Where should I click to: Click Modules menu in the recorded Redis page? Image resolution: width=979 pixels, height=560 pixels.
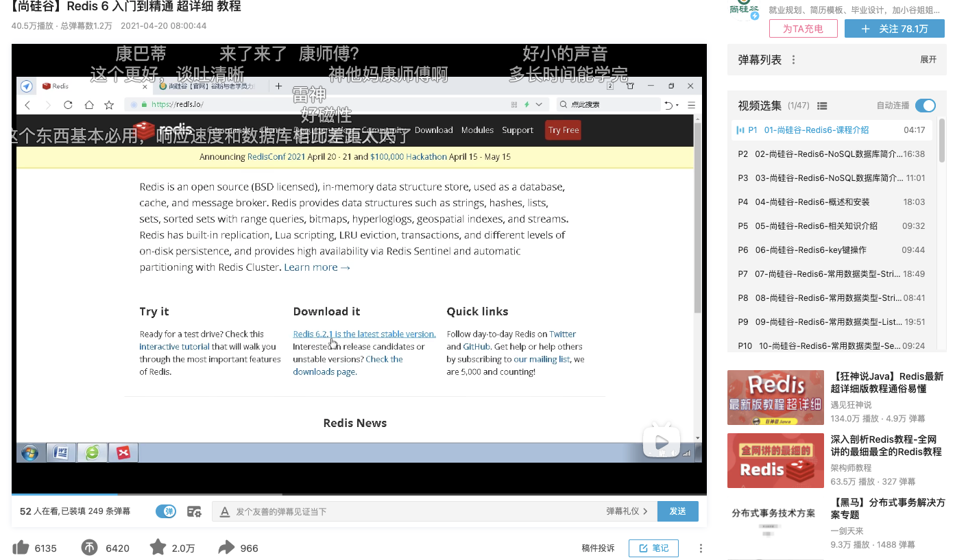pos(477,130)
